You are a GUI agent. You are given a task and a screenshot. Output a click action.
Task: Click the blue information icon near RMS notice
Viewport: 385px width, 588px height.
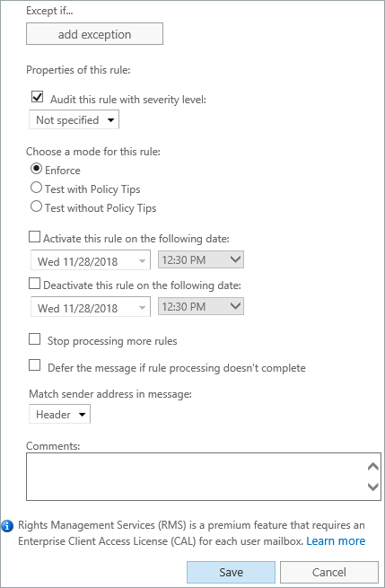tap(7, 526)
